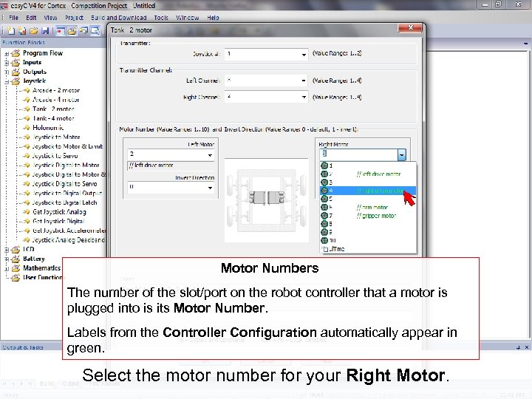Click the Program Flow folder icon
The width and height of the screenshot is (532, 399).
(16, 53)
